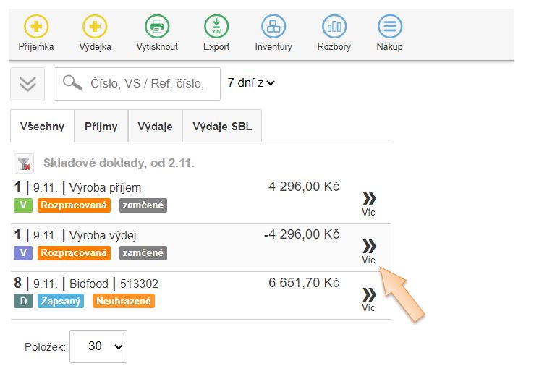Expand the double-chevron collapse panel button
This screenshot has width=560, height=392.
click(x=27, y=84)
